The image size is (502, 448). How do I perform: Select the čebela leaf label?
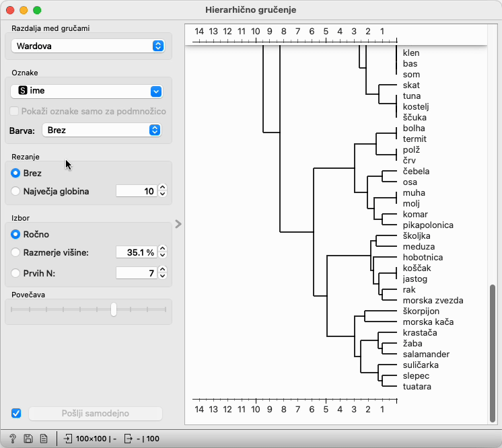pos(416,172)
